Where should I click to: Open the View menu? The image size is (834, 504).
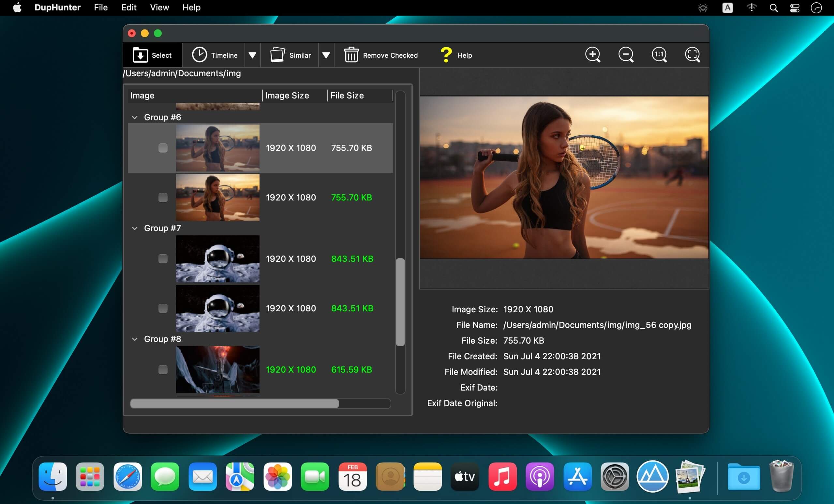[159, 7]
